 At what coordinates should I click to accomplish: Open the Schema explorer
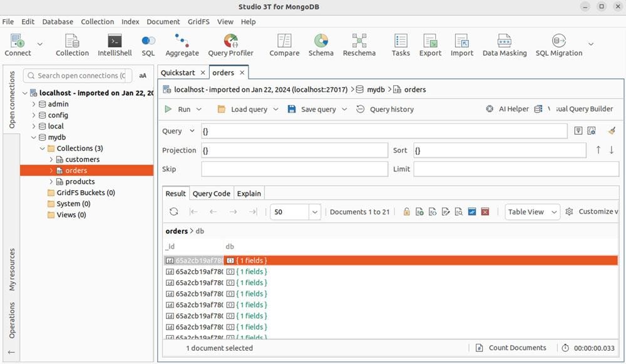[x=321, y=45]
